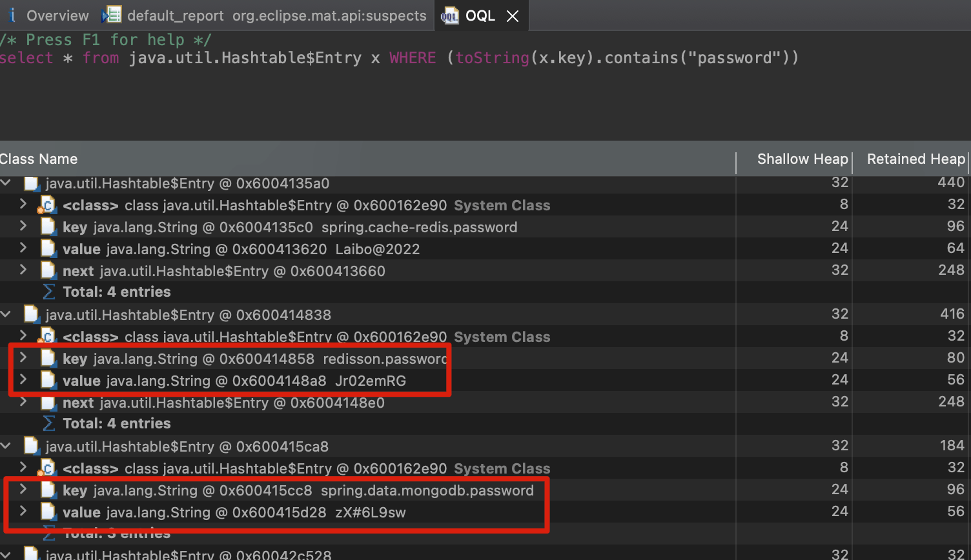Select the row text 'java.util.Hashtable$Entry @ 0x600414838'
Viewport: 971px width, 560px height.
point(189,315)
